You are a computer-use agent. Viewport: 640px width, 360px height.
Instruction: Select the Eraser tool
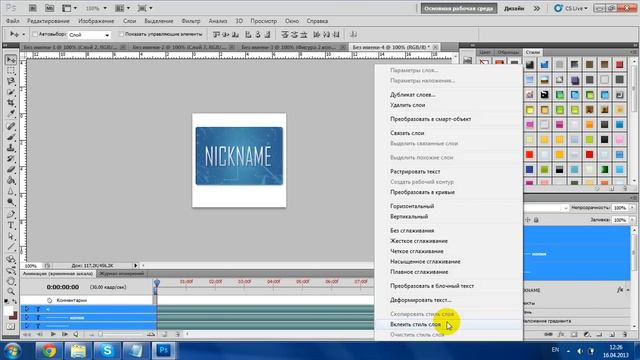pos(11,169)
